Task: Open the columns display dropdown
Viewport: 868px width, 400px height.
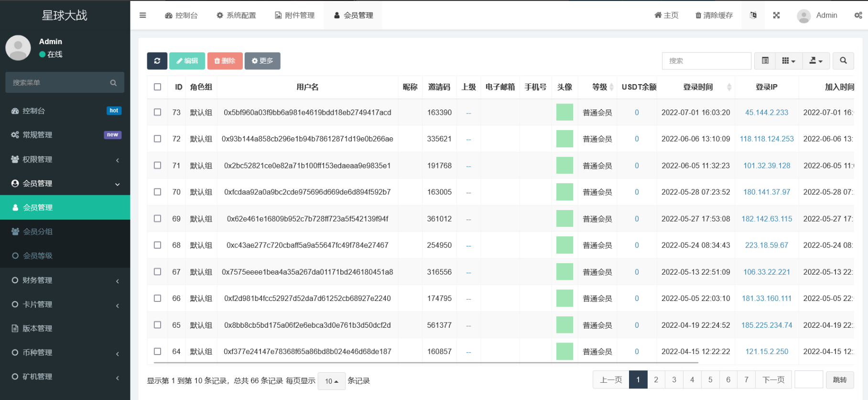Action: tap(788, 61)
